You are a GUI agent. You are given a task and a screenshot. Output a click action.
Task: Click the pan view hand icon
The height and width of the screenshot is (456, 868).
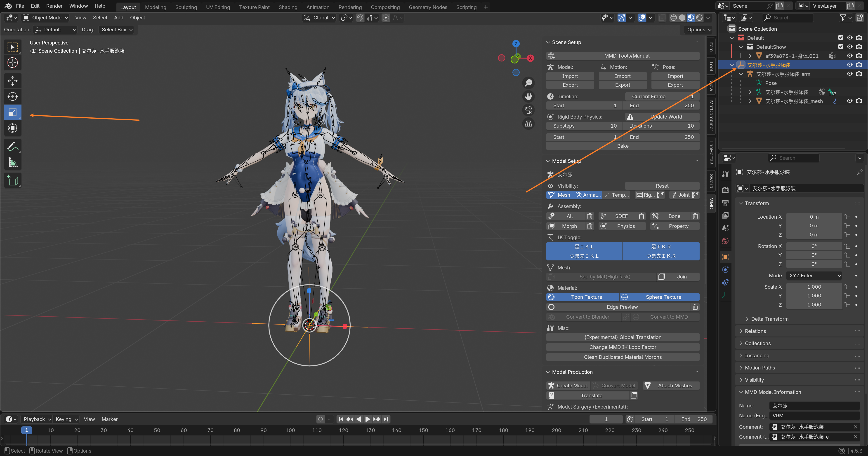[x=528, y=97]
